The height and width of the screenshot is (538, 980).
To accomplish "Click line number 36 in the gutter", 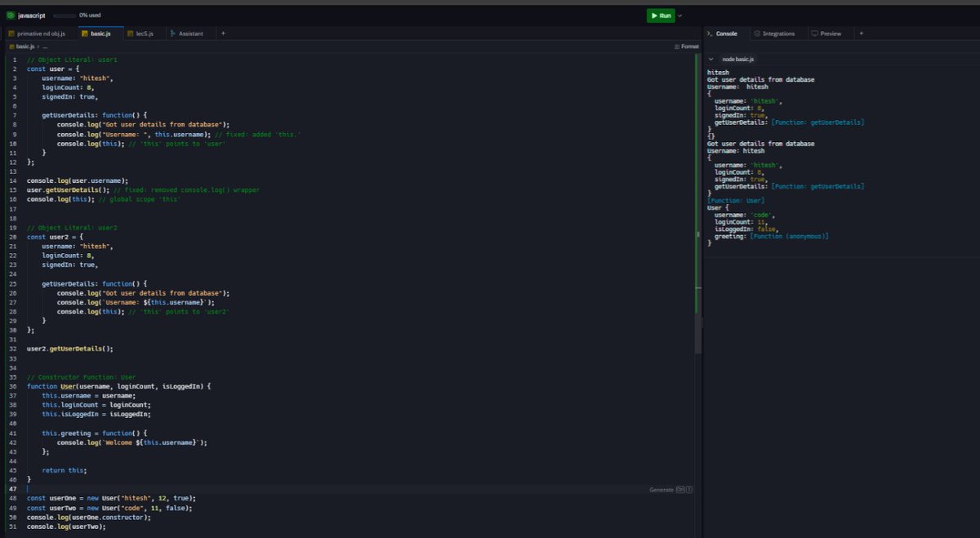I will (14, 385).
